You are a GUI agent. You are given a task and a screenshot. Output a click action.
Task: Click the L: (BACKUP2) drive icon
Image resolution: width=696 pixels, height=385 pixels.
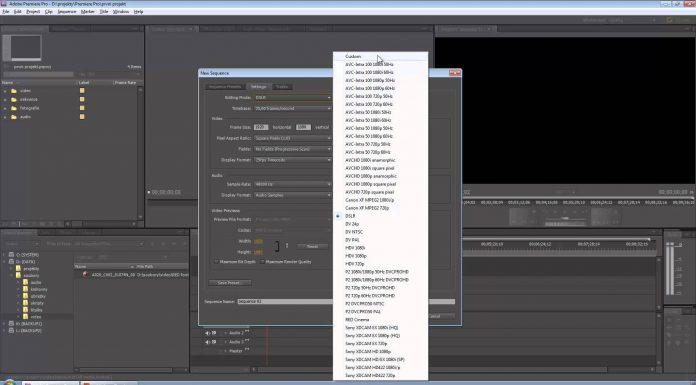[x=12, y=330]
